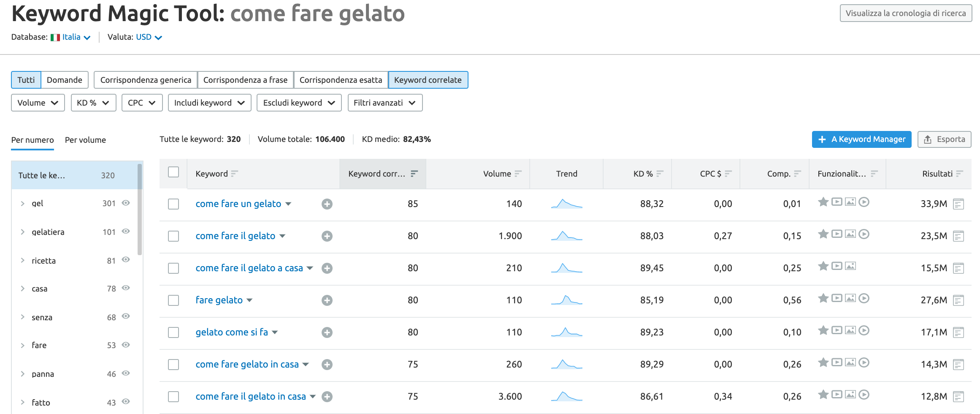Click trend sparkline for 'come fare il gelato'
This screenshot has height=414, width=980.
(566, 236)
